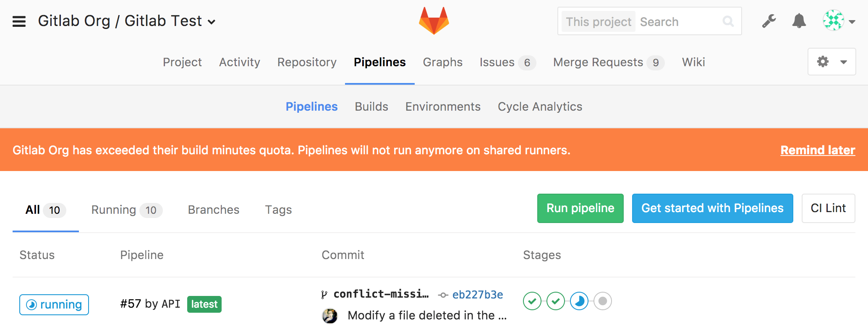Open the CI Lint button
Image resolution: width=868 pixels, height=332 pixels.
(x=829, y=208)
